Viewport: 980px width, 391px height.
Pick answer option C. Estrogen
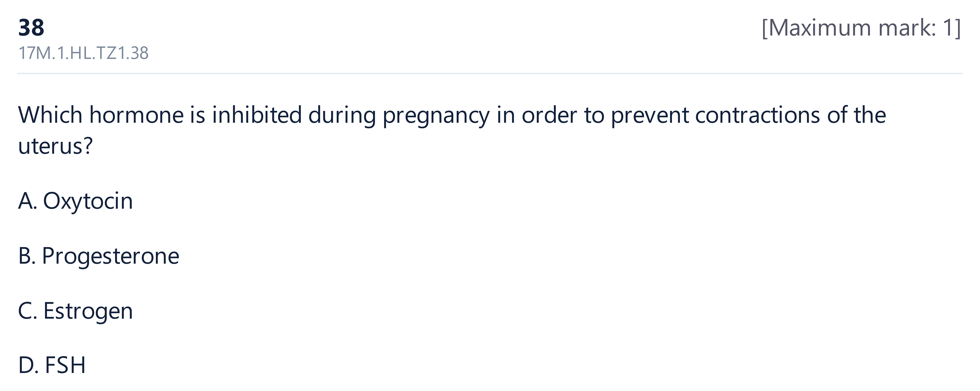click(x=75, y=311)
